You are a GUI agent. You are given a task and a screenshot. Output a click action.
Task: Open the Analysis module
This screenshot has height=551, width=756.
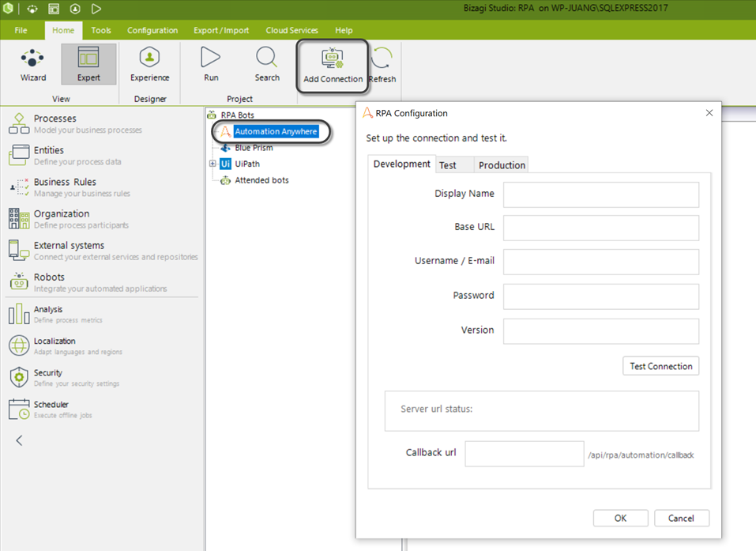pos(55,314)
